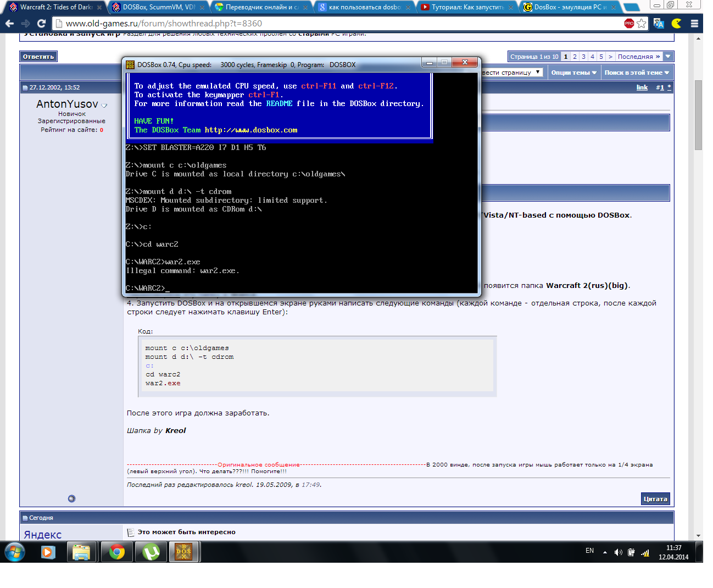Screen dimensions: 713x588
Task: Click the Ответить reply button
Action: (x=38, y=57)
